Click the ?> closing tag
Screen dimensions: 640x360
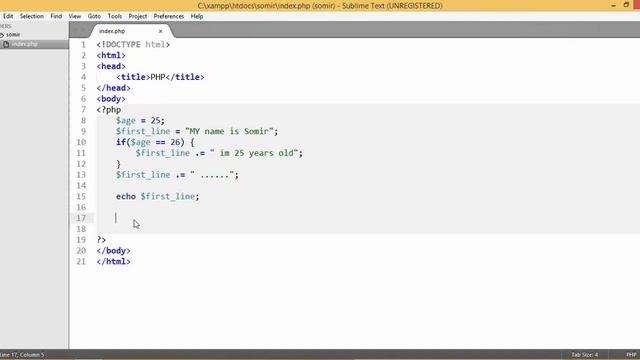pos(101,240)
